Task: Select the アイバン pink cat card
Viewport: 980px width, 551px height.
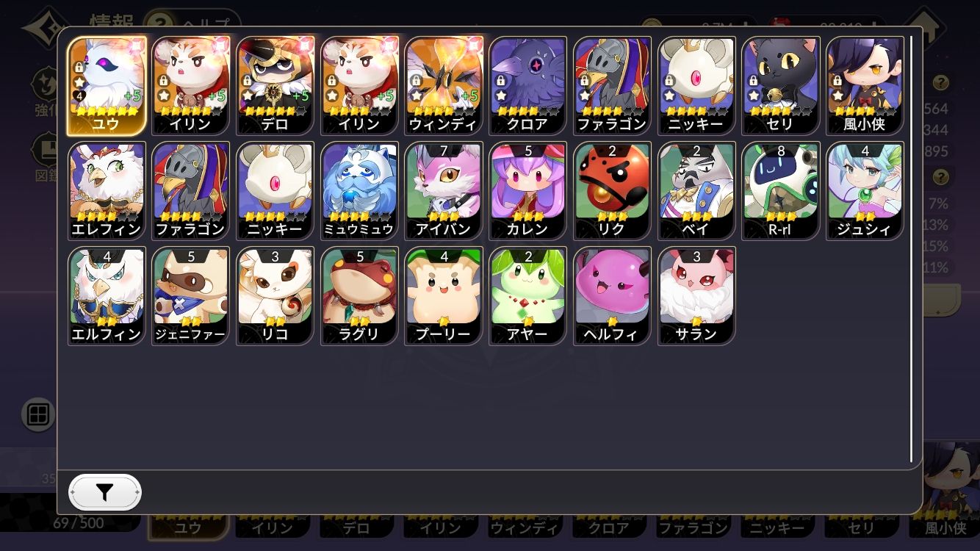Action: [444, 191]
